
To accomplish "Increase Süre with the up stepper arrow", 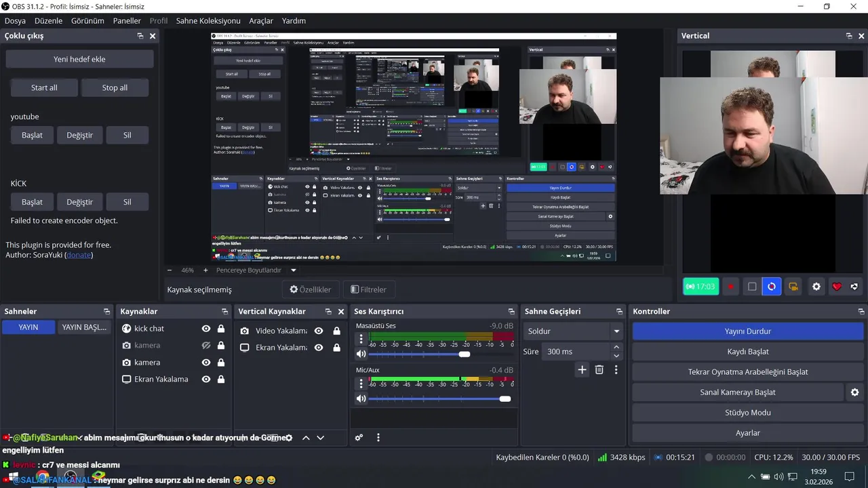I will click(x=616, y=347).
